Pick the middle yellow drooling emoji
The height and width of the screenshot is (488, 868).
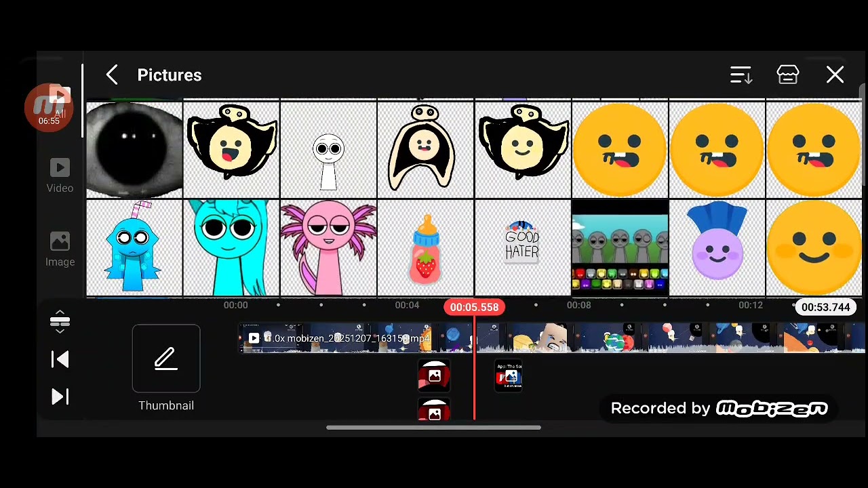click(716, 150)
